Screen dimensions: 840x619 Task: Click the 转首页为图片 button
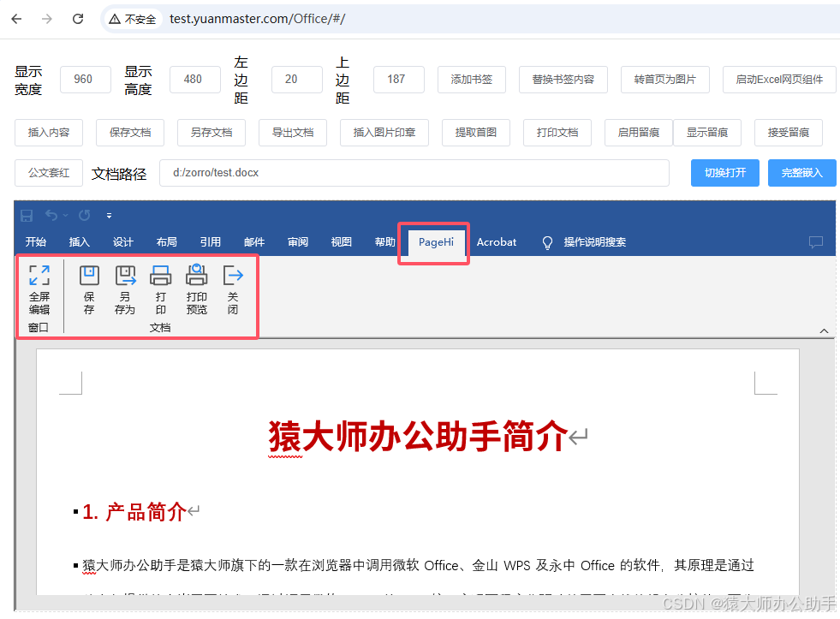point(664,80)
